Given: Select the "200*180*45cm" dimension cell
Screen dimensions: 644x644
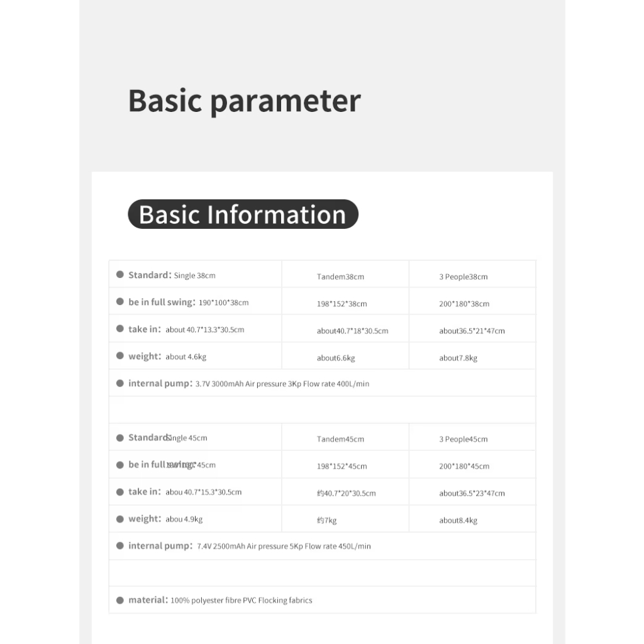Looking at the screenshot, I should pos(464,466).
